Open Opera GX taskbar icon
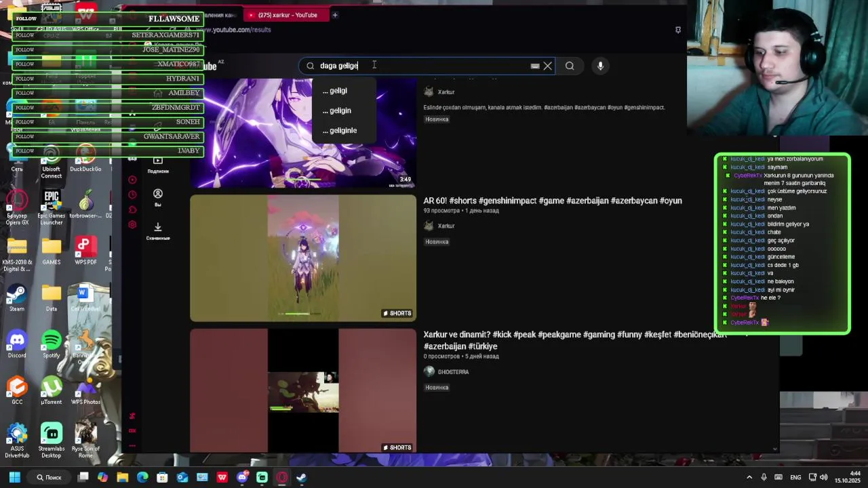868x488 pixels. [282, 477]
